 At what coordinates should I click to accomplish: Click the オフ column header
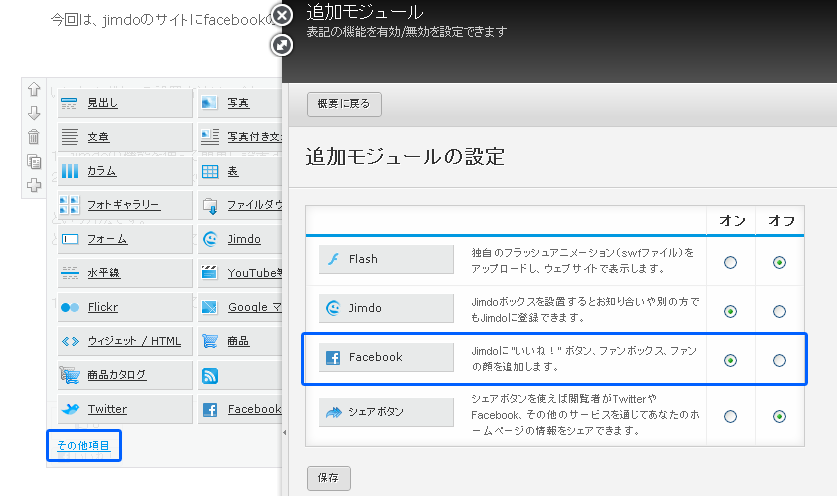781,221
